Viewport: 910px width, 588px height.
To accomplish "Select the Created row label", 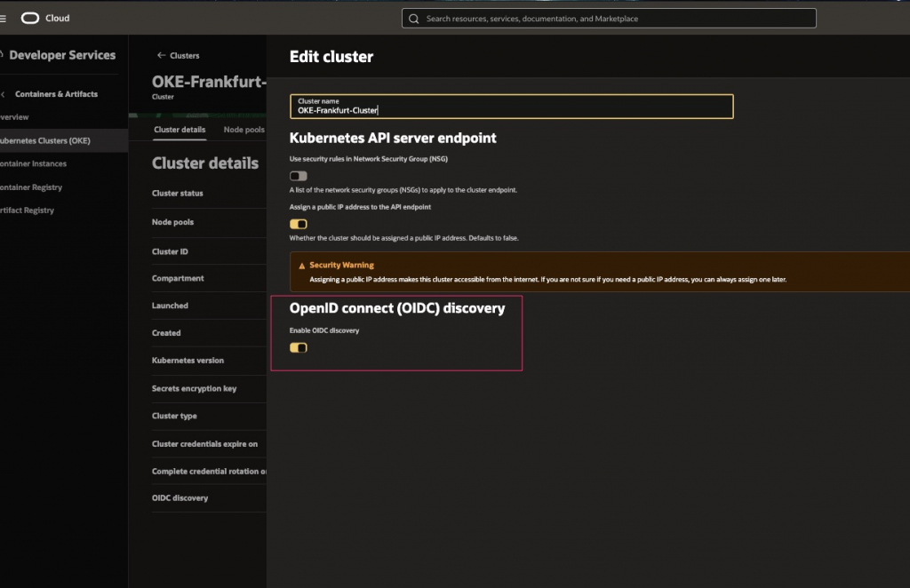I will (166, 333).
